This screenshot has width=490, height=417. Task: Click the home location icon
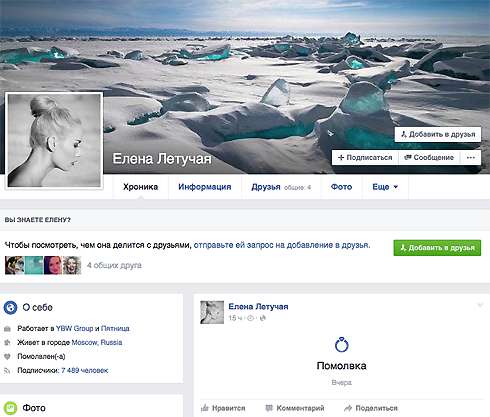click(7, 343)
